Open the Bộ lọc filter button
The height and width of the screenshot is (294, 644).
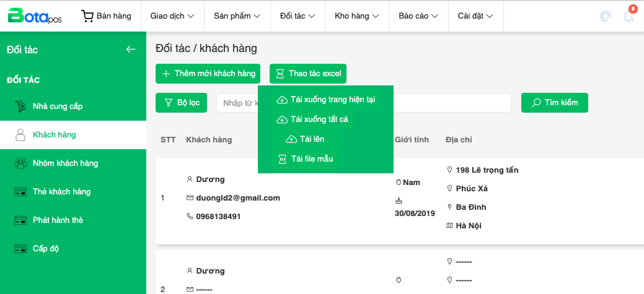tap(182, 103)
